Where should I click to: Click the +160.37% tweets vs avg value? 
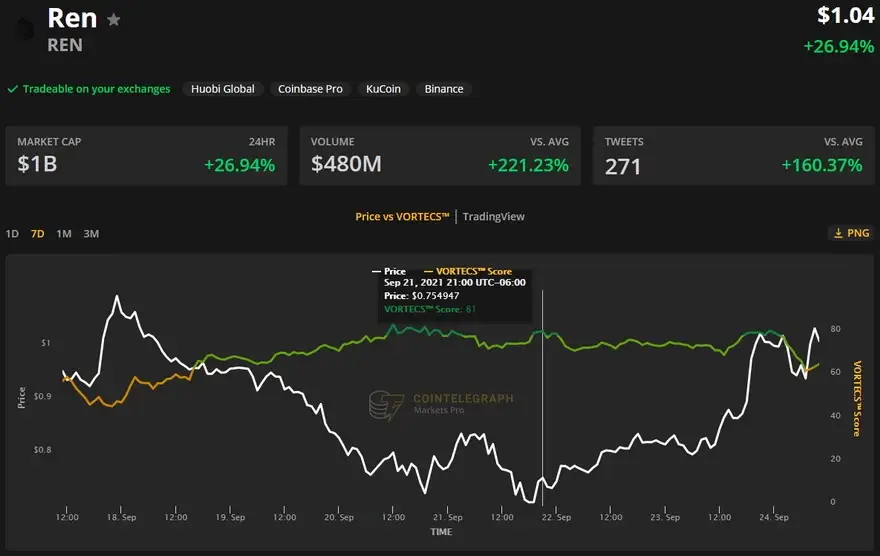822,166
